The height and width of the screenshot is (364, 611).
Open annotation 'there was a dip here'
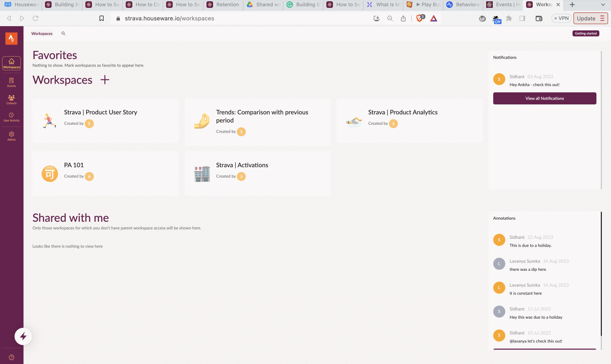pos(544,265)
